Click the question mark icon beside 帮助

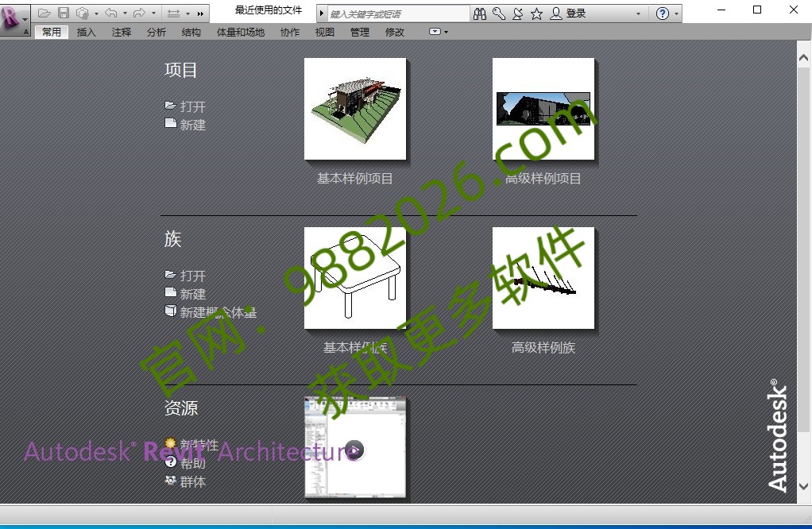point(170,462)
